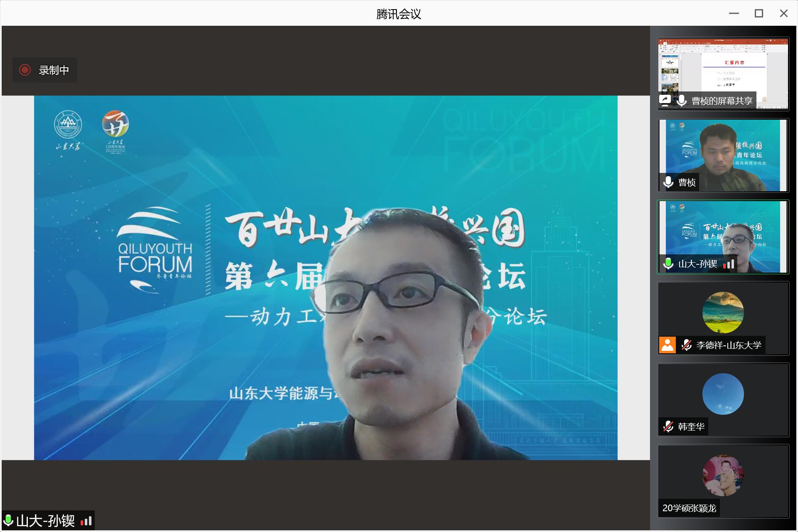
Task: Click muted microphone icon of 李德祥-山东大学
Action: click(687, 345)
